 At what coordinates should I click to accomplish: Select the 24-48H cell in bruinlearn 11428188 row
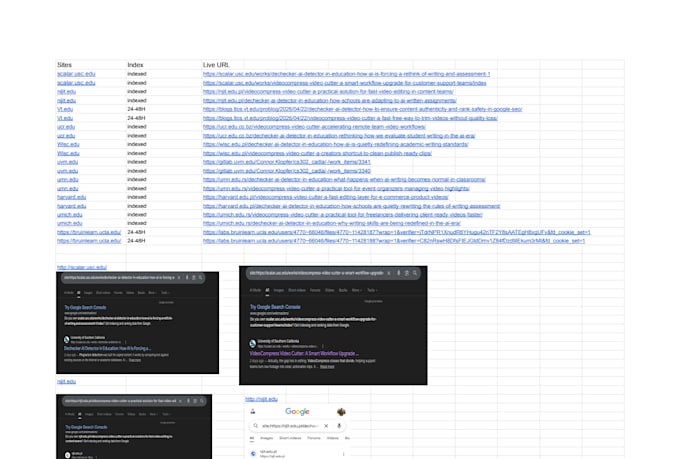point(164,241)
